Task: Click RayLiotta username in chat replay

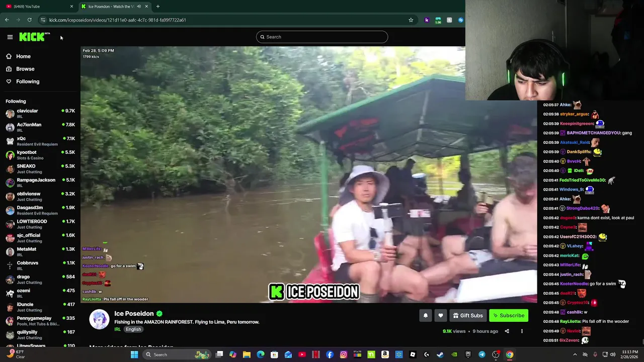Action: coord(570,321)
